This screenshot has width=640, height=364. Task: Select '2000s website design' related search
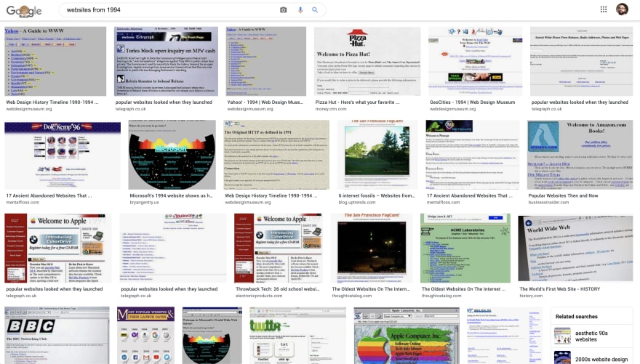click(592, 357)
